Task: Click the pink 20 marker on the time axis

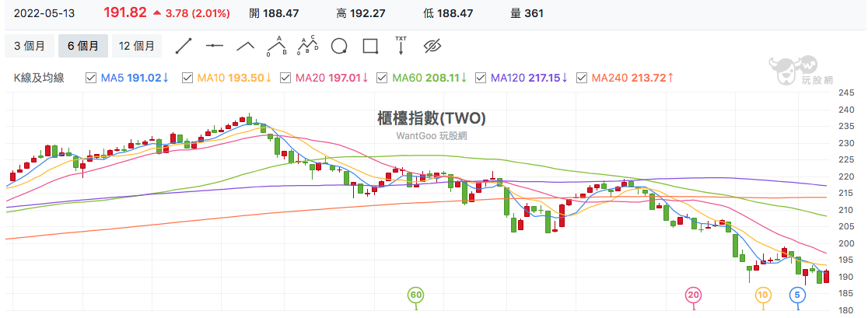Action: [x=694, y=295]
